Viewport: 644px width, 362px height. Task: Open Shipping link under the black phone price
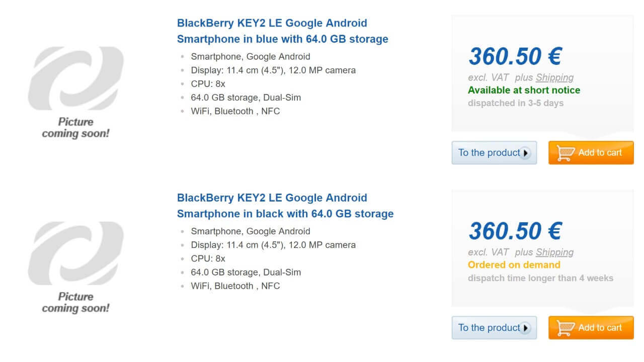[554, 252]
